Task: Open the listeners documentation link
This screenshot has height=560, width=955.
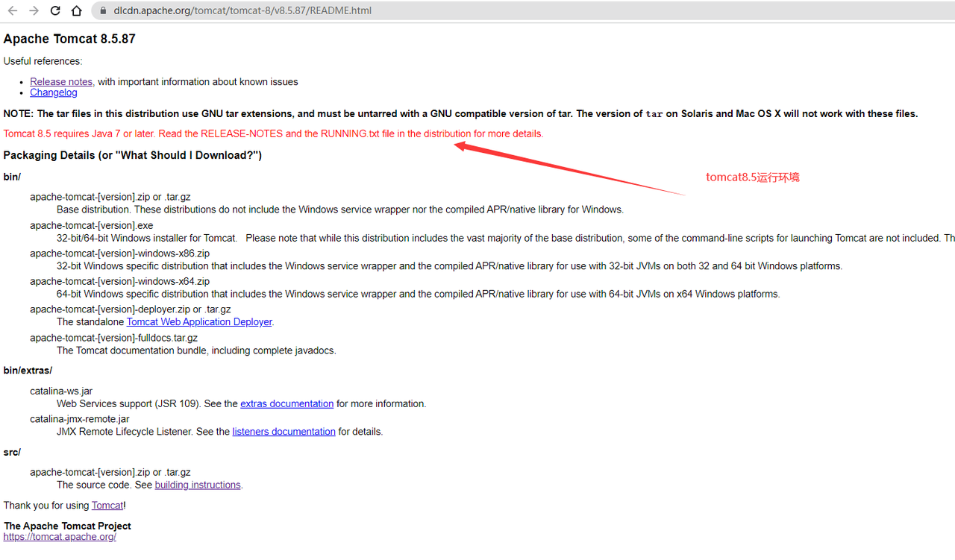Action: point(284,432)
